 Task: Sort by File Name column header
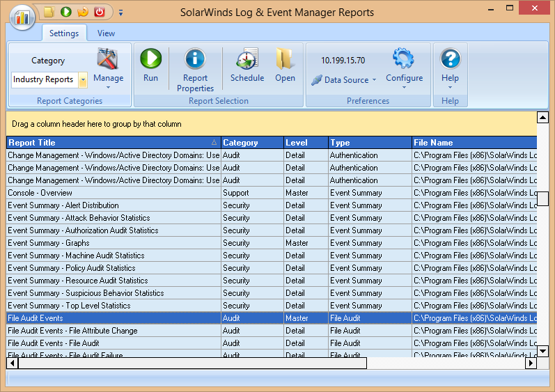tap(475, 143)
